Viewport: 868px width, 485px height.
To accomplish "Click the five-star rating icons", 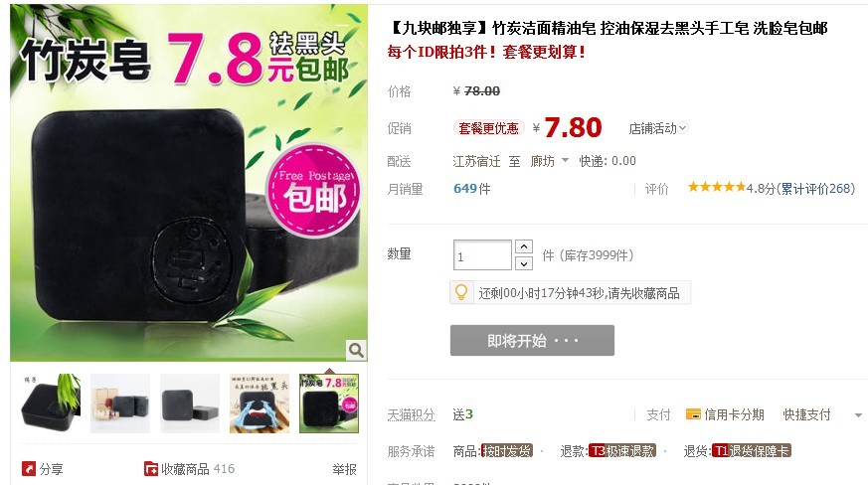I will (717, 187).
